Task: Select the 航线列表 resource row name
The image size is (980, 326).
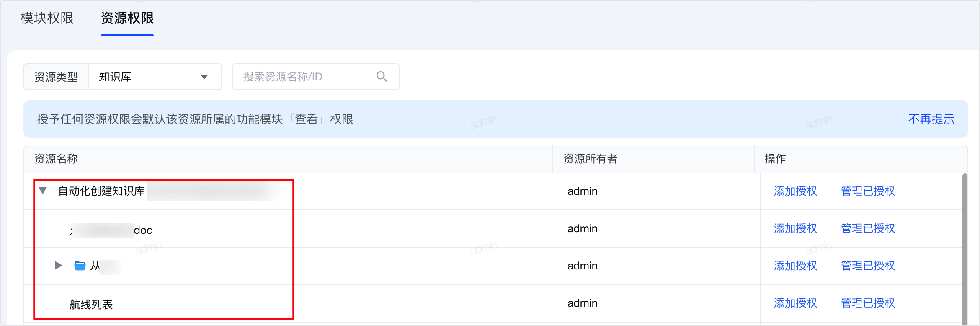Action: pyautogui.click(x=91, y=304)
